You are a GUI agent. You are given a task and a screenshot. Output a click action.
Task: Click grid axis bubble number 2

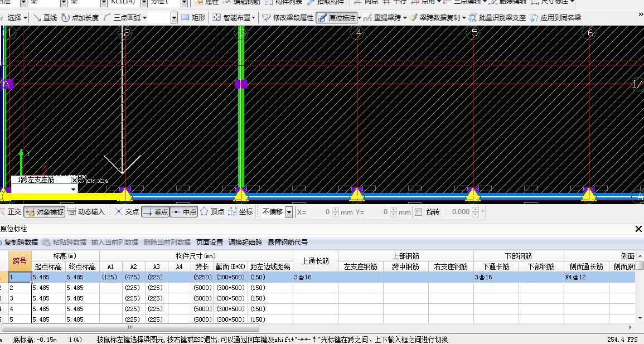pyautogui.click(x=127, y=33)
